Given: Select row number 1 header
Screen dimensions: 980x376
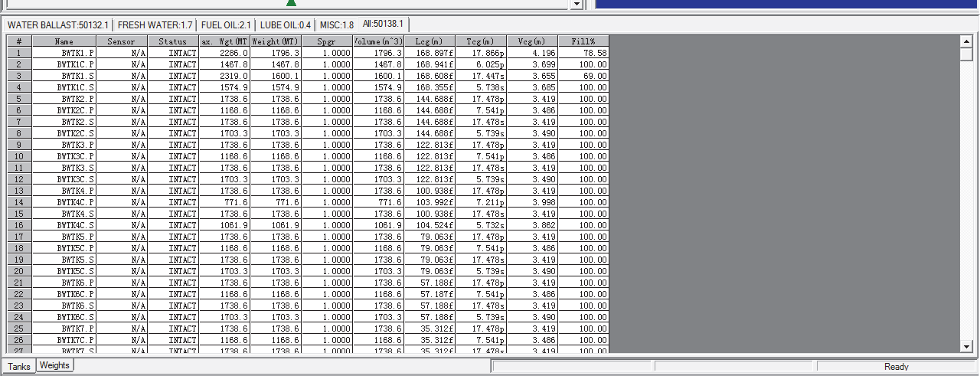Looking at the screenshot, I should (x=18, y=53).
